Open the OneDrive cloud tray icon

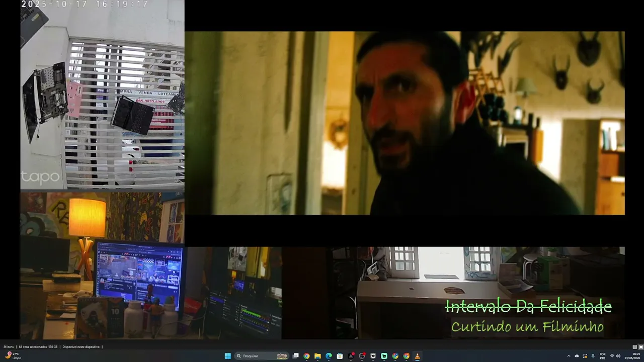(x=577, y=356)
